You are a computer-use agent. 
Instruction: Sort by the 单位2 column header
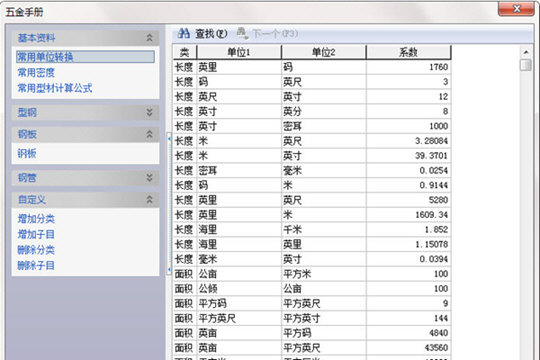(324, 52)
